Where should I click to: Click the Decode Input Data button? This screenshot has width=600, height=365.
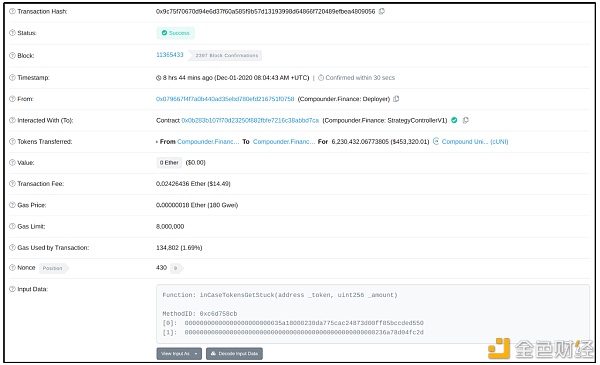pos(234,354)
